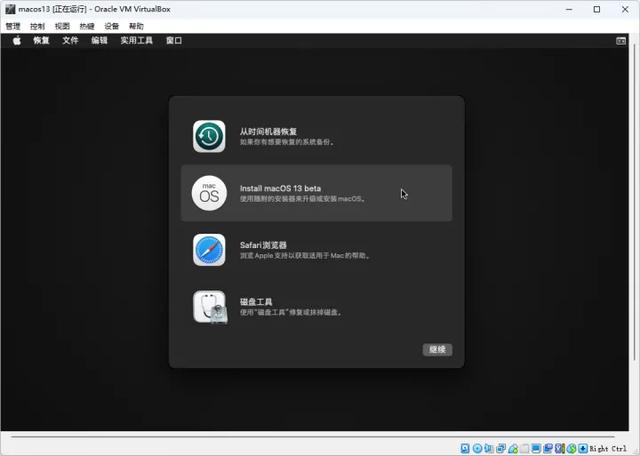
Task: Close the VirtualBox window
Action: tap(625, 9)
